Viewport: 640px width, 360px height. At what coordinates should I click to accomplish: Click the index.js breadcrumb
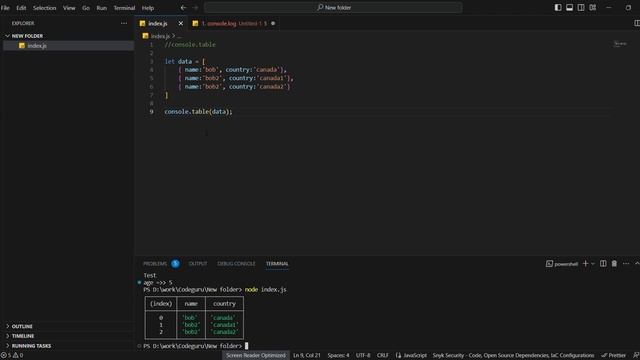160,36
